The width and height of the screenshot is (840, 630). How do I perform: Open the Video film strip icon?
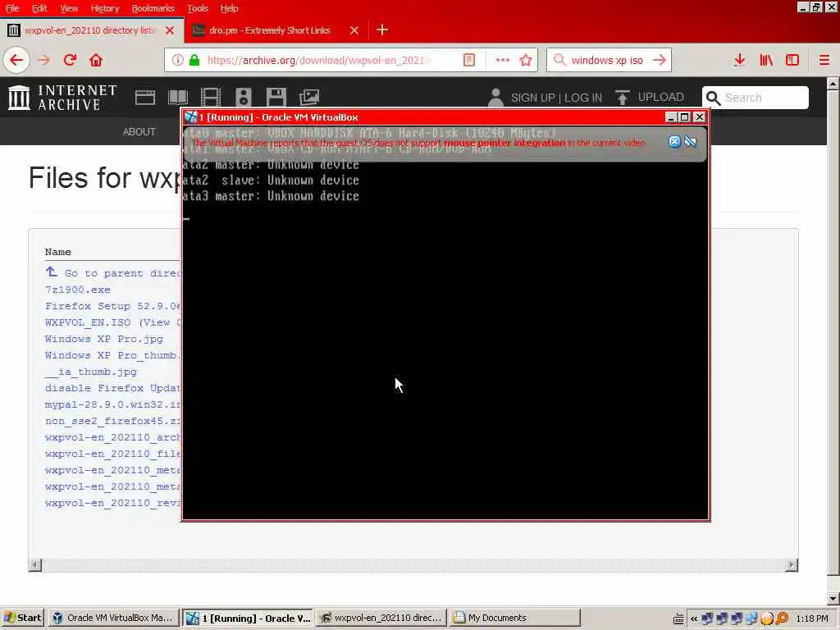point(211,98)
